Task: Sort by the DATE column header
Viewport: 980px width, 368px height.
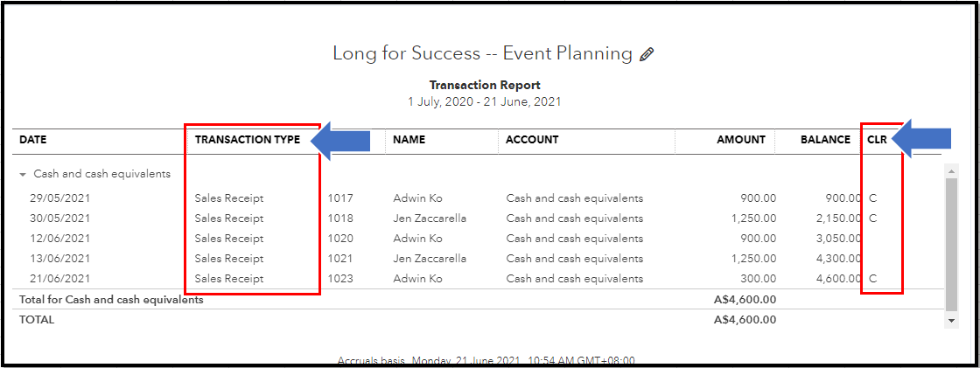Action: click(x=33, y=140)
